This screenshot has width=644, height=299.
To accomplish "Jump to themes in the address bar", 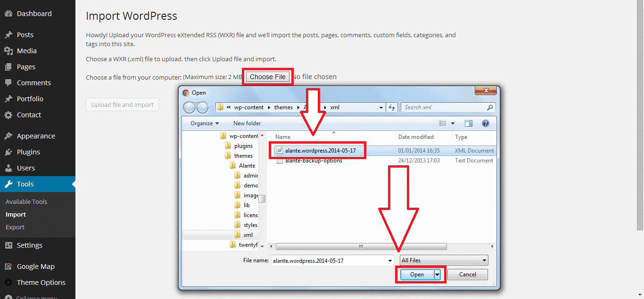I will pos(283,107).
